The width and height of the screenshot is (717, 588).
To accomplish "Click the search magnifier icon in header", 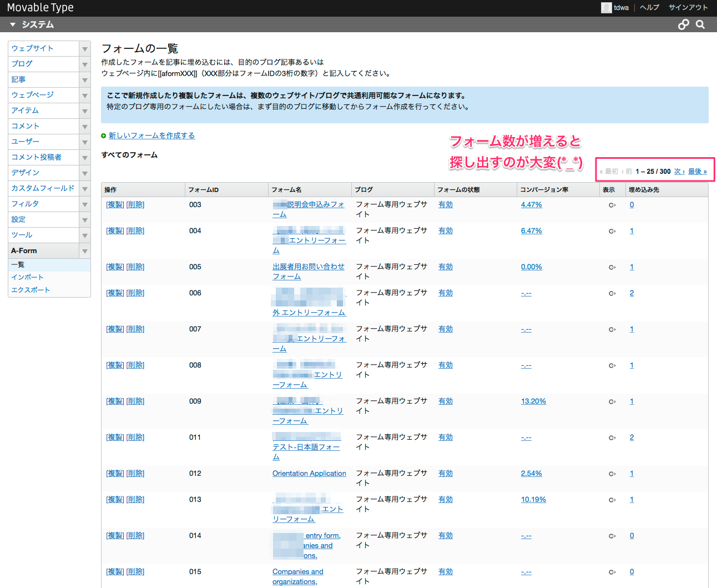I will click(x=700, y=24).
